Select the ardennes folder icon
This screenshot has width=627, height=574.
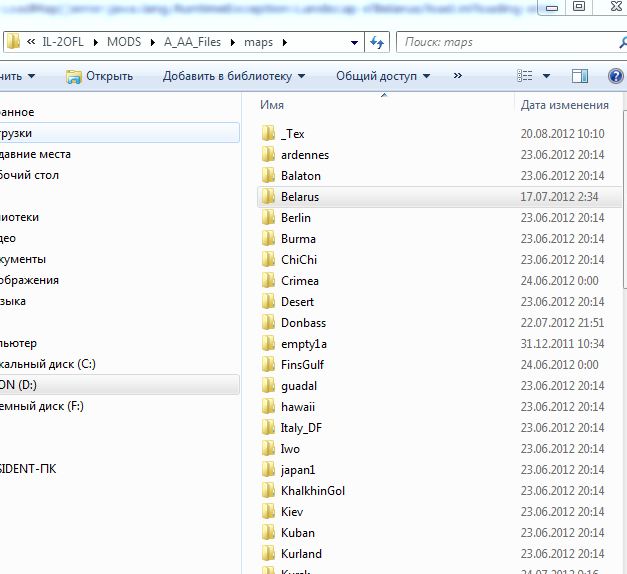tap(268, 154)
